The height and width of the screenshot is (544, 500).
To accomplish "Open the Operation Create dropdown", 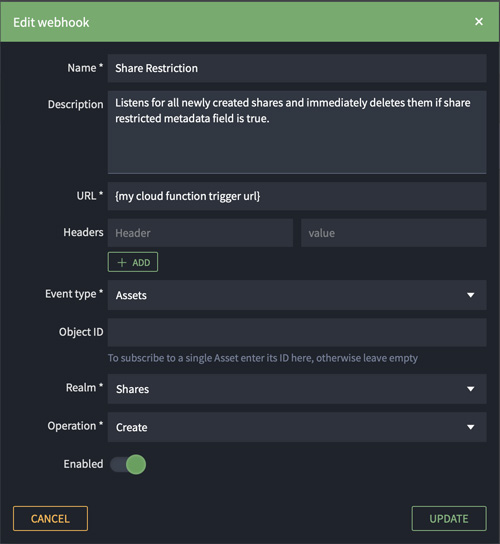I will pos(297,427).
